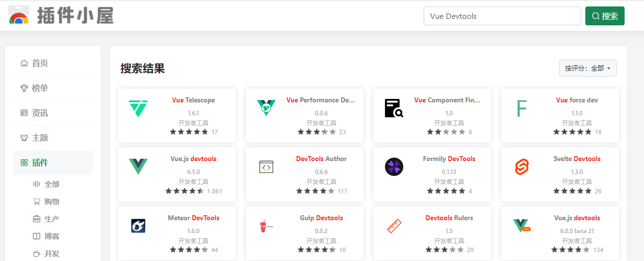Screen dimensions: 644x261
Task: Select the 购物 plugin subcategory
Action: point(53,201)
